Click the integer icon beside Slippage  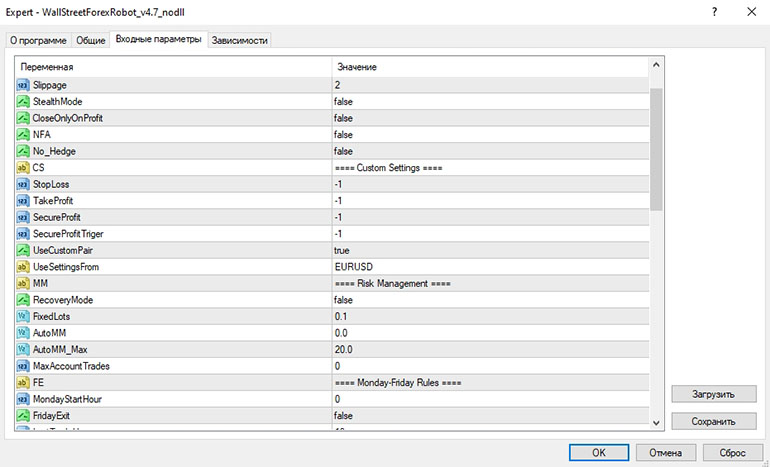[23, 85]
